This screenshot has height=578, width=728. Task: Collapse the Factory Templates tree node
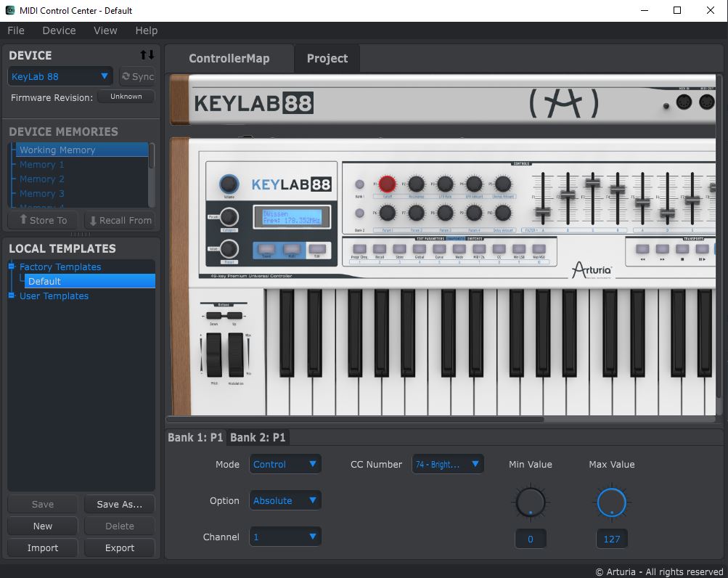click(12, 266)
